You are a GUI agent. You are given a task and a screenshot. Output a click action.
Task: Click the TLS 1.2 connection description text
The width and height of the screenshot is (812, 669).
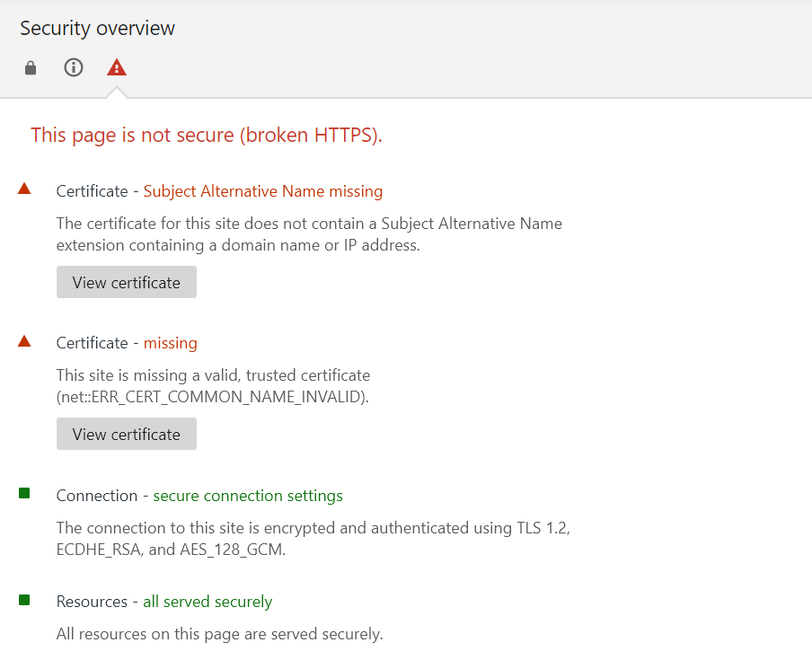pos(313,538)
